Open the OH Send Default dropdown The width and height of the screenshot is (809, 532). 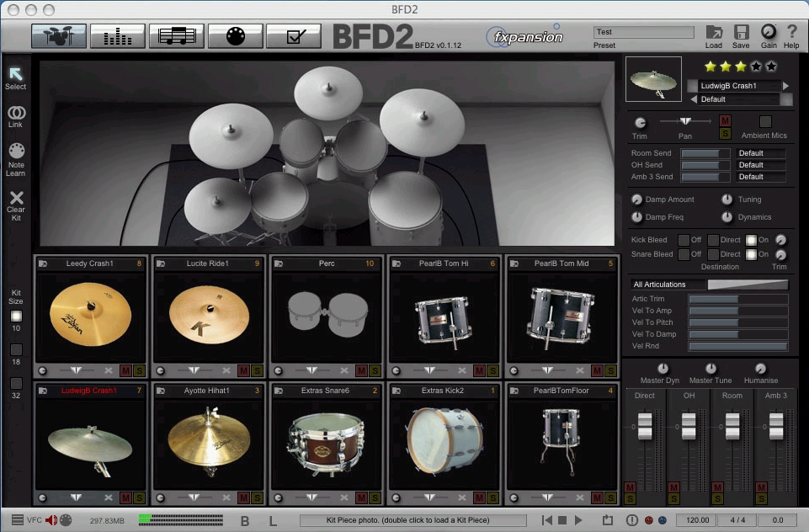pos(761,165)
